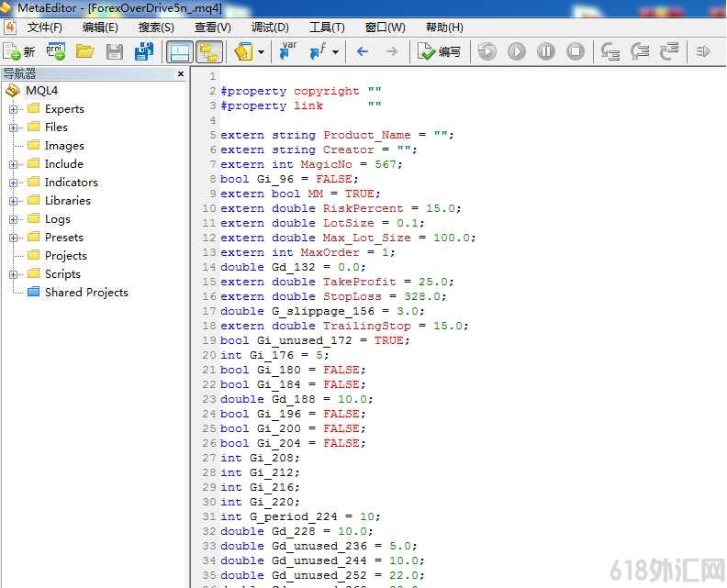Click the G_period_224 variable in code
Viewport: 727px width, 588px height.
(x=293, y=516)
